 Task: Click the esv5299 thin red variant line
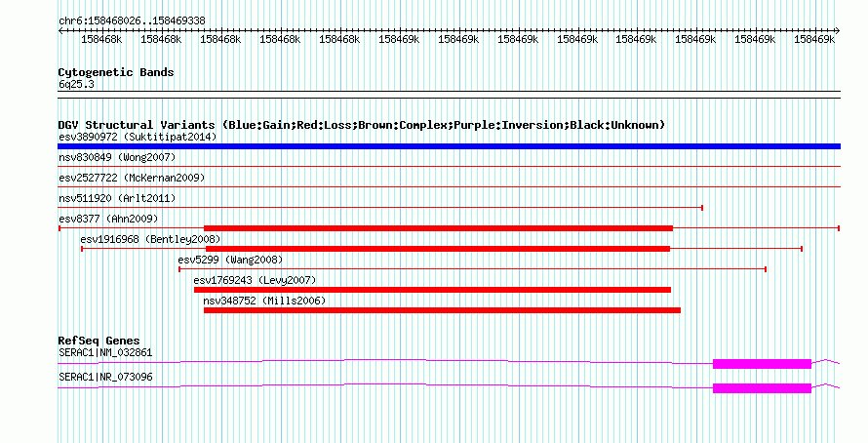click(x=473, y=269)
